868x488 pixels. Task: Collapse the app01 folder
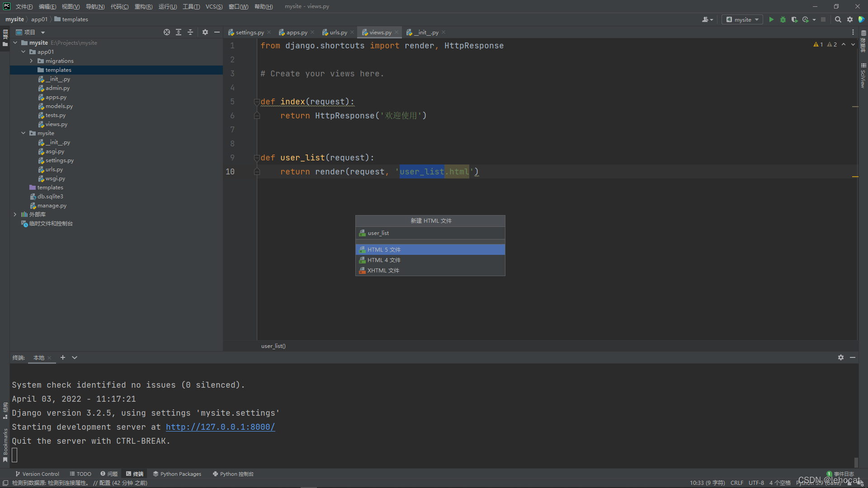click(x=23, y=52)
